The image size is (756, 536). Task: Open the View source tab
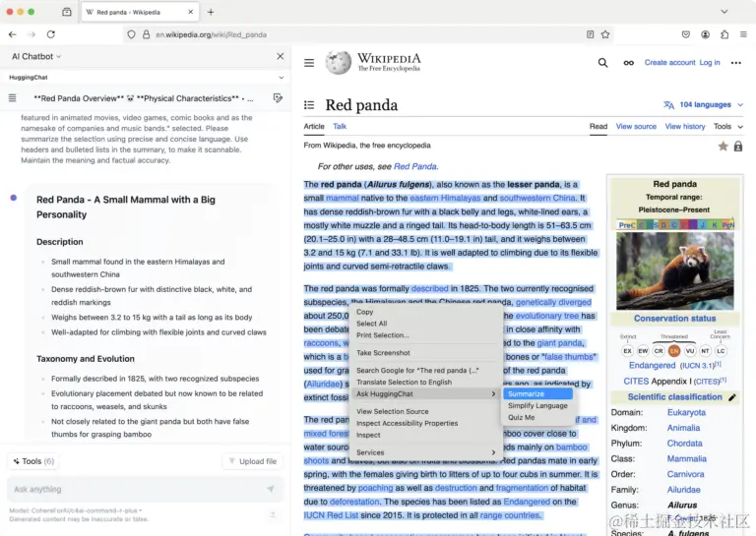(636, 126)
